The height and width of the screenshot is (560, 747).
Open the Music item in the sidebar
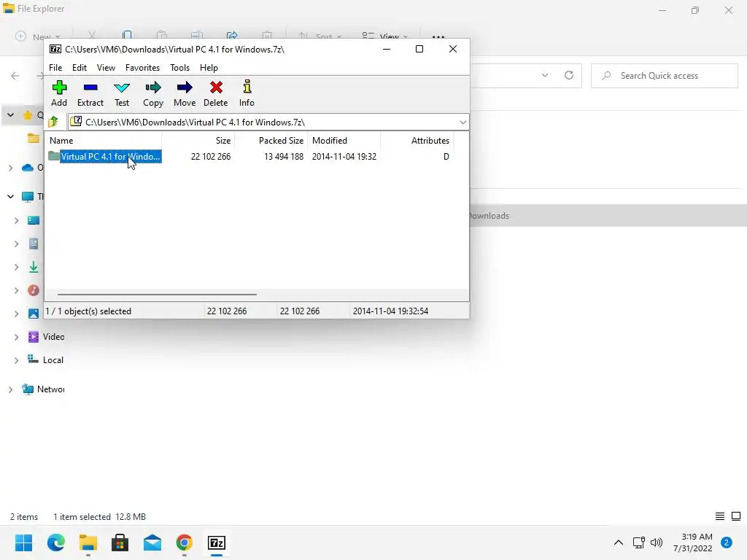[34, 290]
